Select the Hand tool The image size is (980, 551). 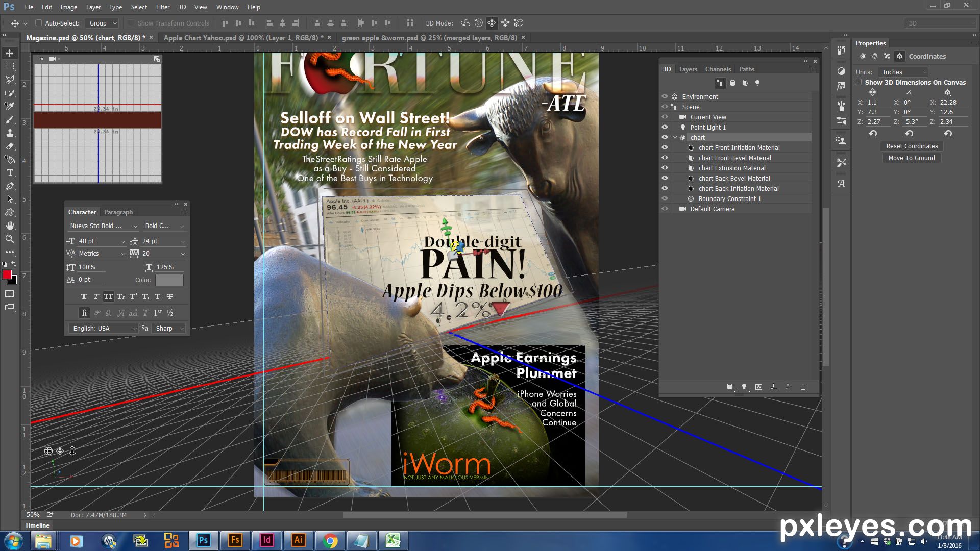click(10, 226)
